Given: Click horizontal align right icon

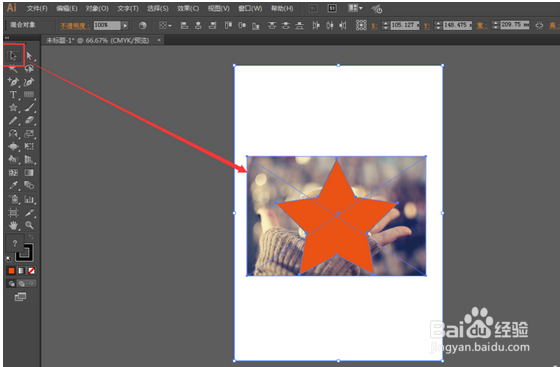Looking at the screenshot, I should (212, 25).
